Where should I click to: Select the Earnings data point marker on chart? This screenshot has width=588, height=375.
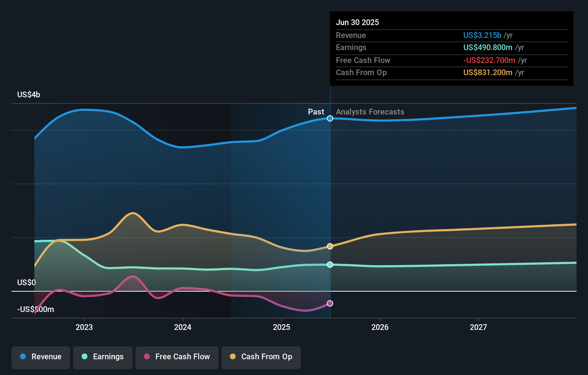click(330, 265)
